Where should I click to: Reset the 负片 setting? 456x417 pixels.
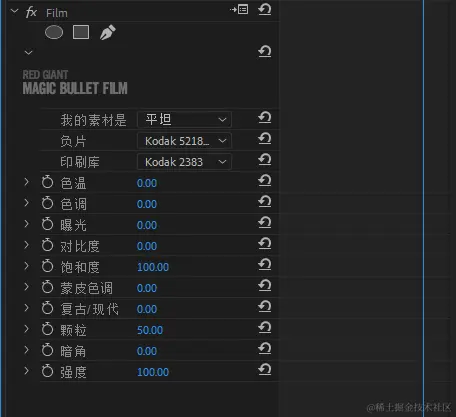coord(265,139)
